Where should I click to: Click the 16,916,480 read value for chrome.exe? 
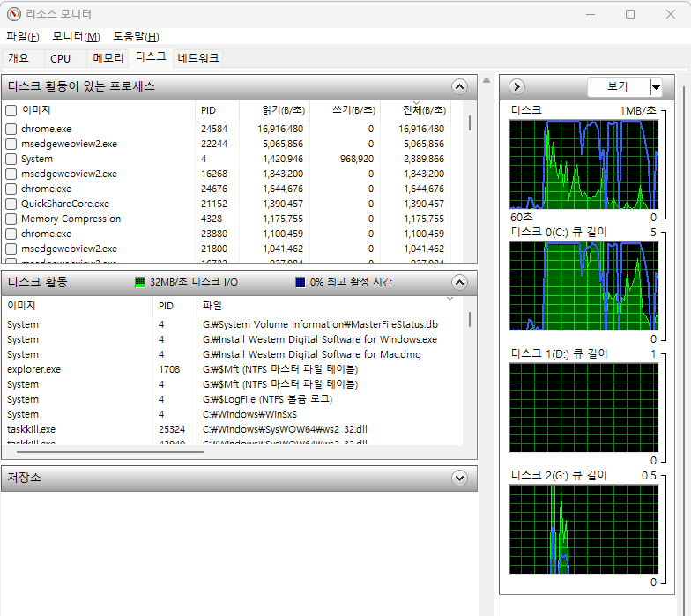coord(280,129)
